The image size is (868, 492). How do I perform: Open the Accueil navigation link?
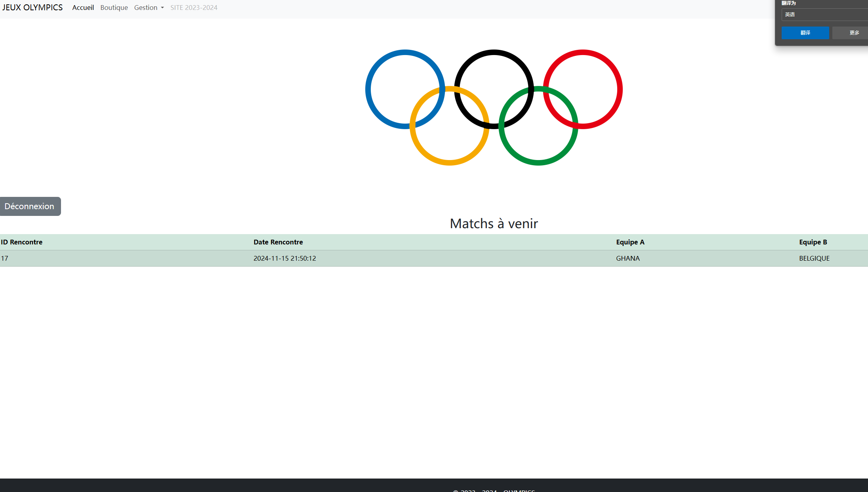coord(83,8)
